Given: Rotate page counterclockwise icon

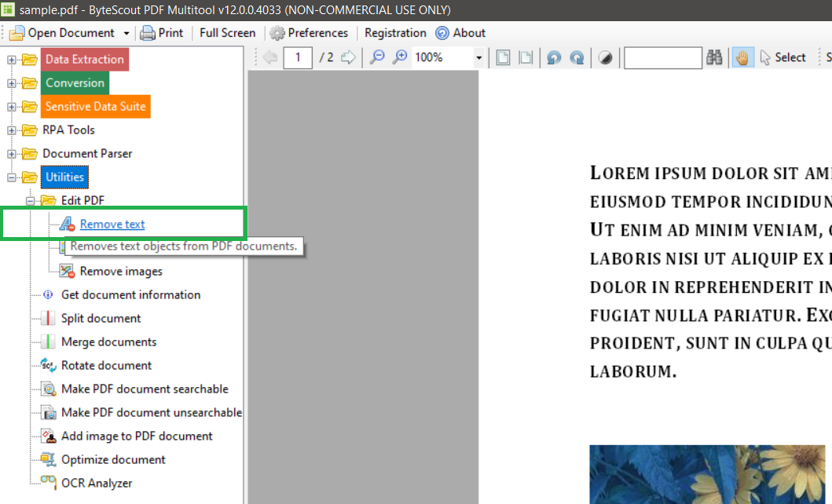Looking at the screenshot, I should coord(554,57).
